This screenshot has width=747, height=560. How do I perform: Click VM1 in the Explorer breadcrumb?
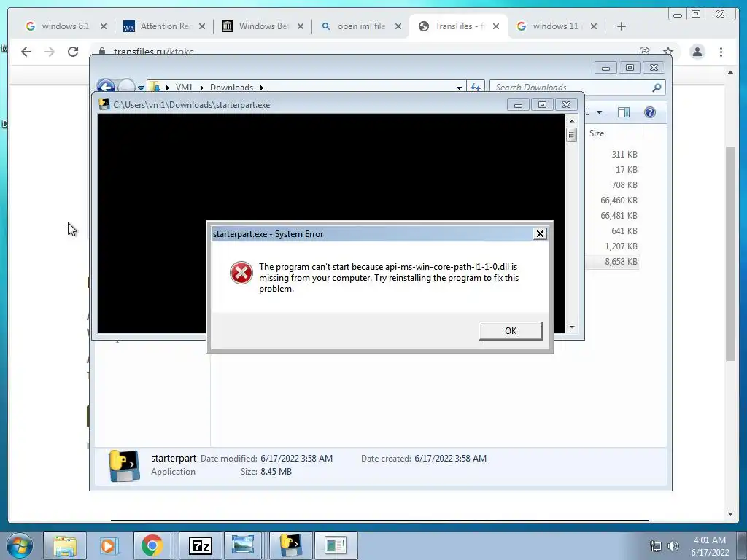coord(184,87)
